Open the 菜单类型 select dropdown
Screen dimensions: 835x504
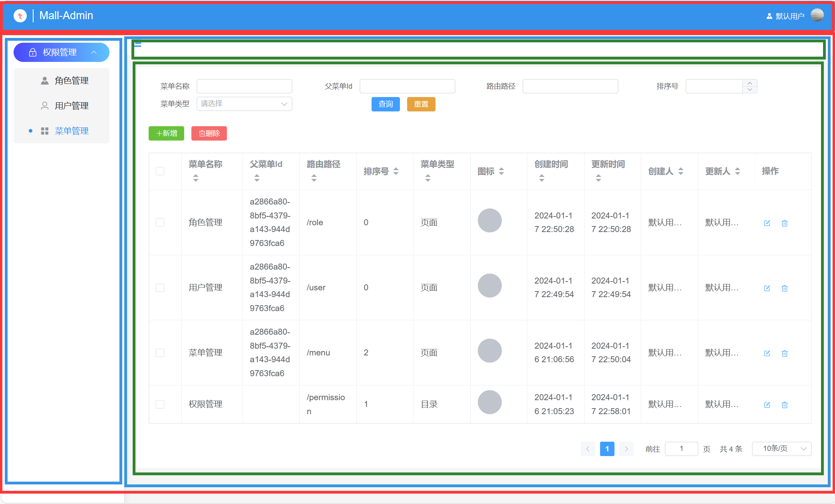pyautogui.click(x=244, y=104)
